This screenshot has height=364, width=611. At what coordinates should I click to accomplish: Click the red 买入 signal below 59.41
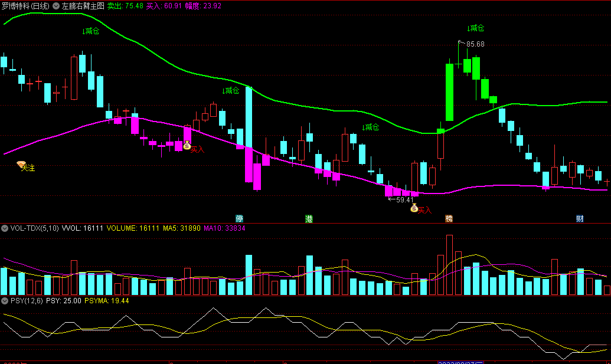424,210
